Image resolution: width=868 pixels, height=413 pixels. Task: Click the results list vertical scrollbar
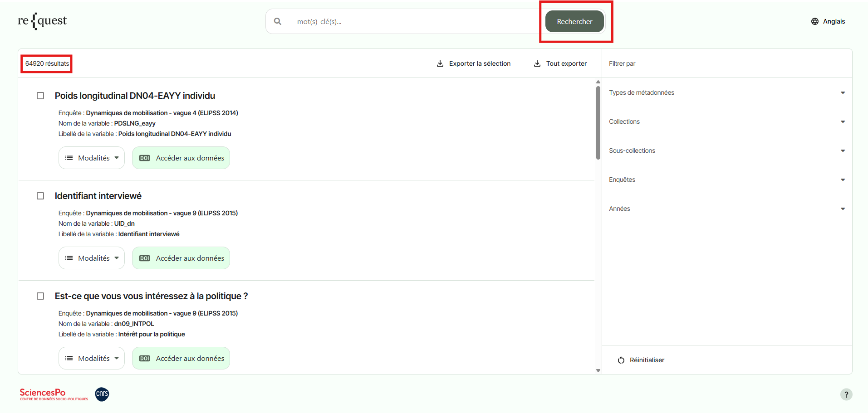click(x=598, y=123)
